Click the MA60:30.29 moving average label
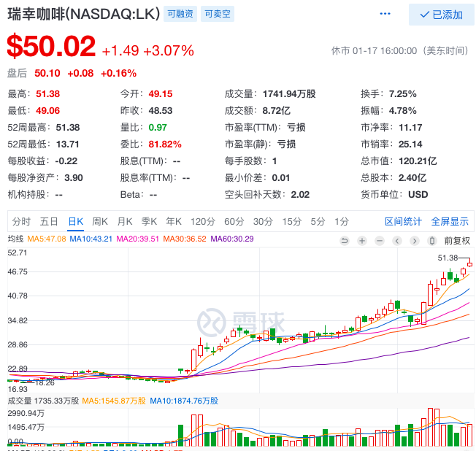This screenshot has width=476, height=451. (x=232, y=239)
